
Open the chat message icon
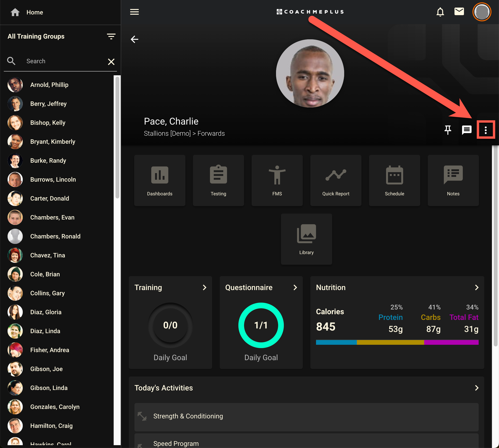466,130
